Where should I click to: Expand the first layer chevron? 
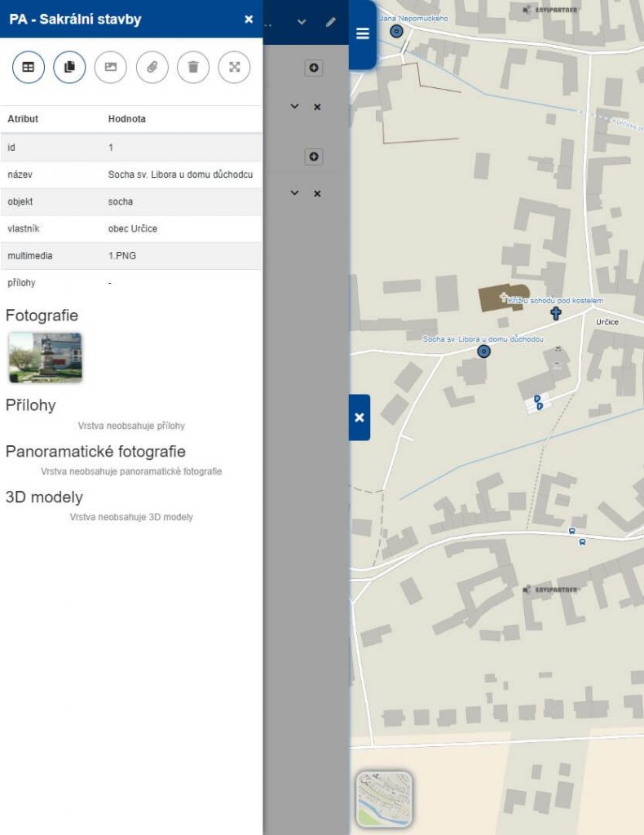click(295, 107)
